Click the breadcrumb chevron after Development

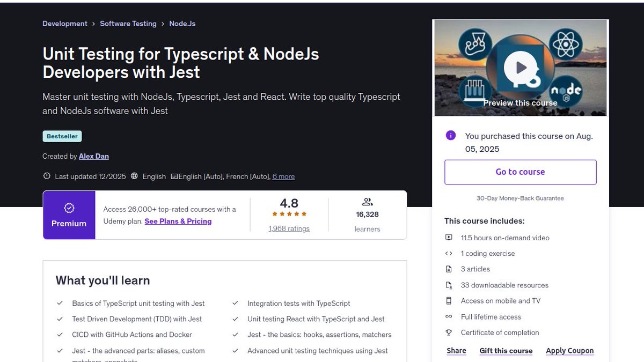(x=93, y=24)
